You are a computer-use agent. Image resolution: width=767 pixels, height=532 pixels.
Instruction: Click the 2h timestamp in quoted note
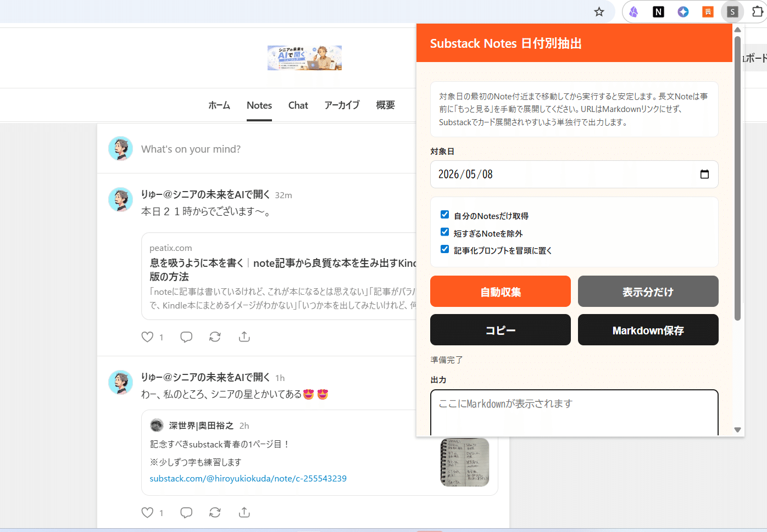244,425
